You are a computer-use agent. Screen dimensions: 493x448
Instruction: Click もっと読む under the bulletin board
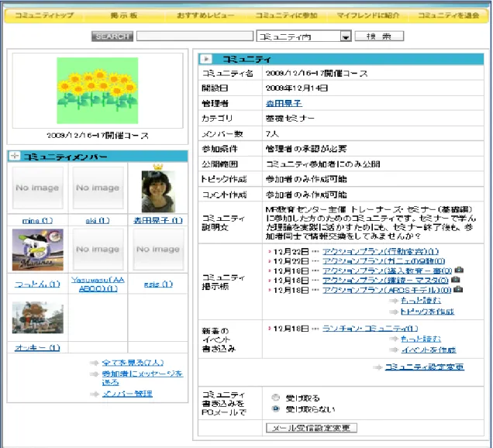pos(421,301)
